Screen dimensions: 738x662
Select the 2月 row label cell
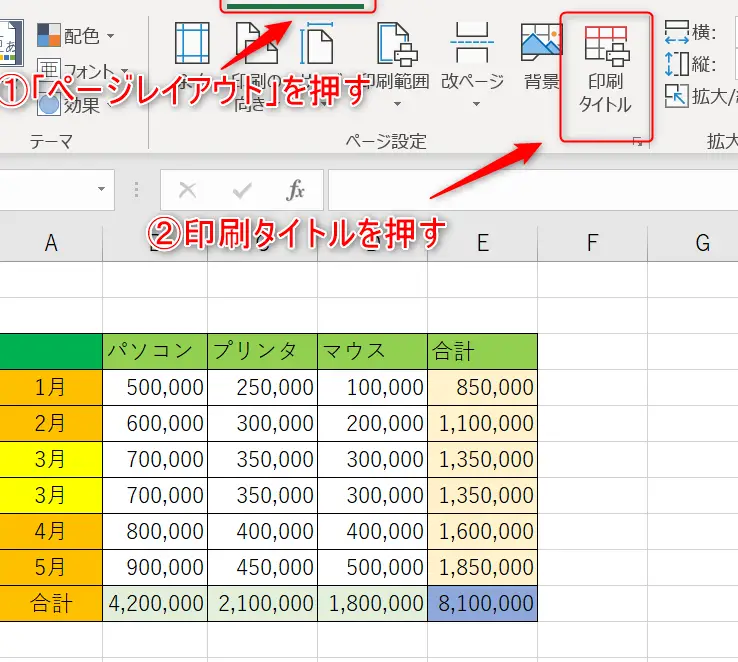(51, 423)
